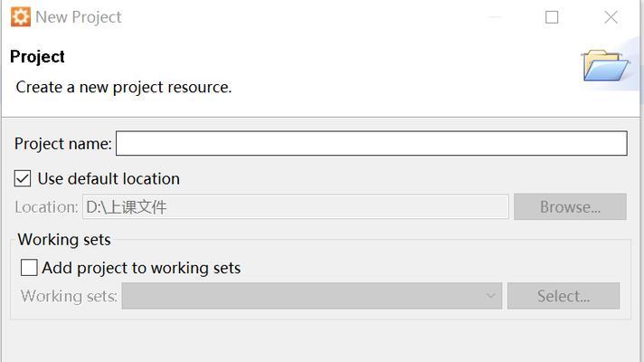Minimize the New Project dialog

click(x=495, y=17)
